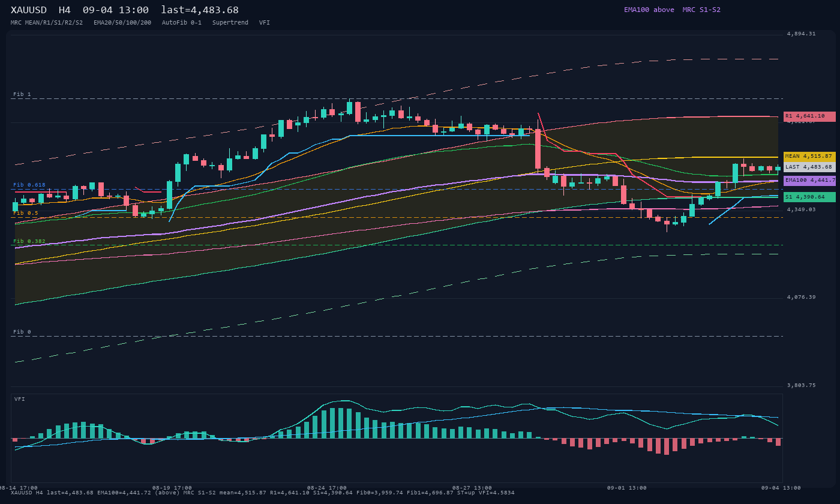
Task: Select the 'Fib 0.618' level label
Action: pos(29,185)
